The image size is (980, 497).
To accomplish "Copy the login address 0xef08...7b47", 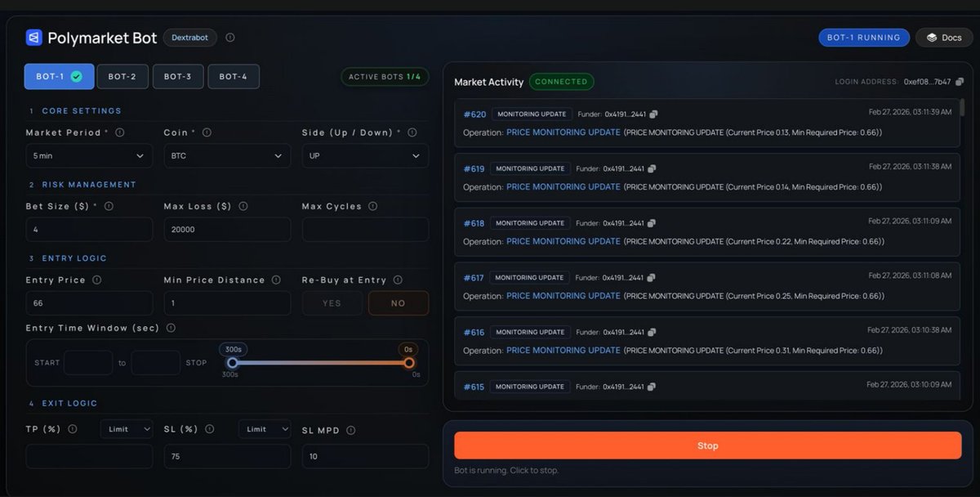I will [x=960, y=82].
